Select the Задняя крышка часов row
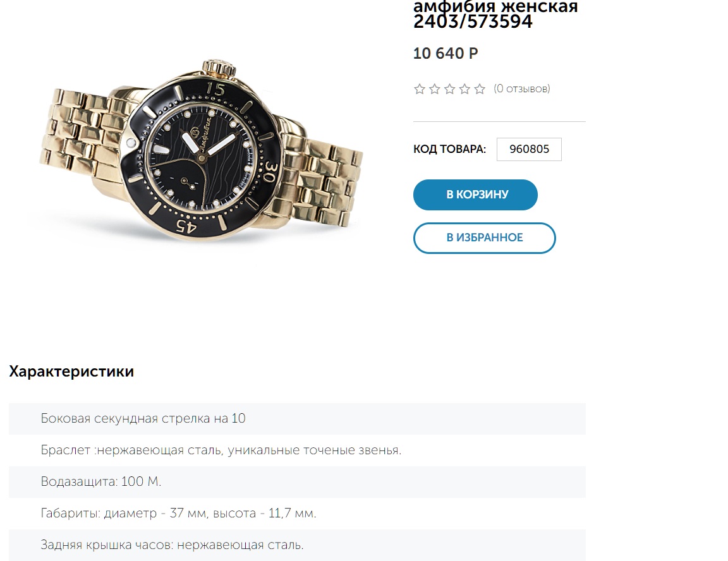The image size is (728, 561). tap(297, 545)
